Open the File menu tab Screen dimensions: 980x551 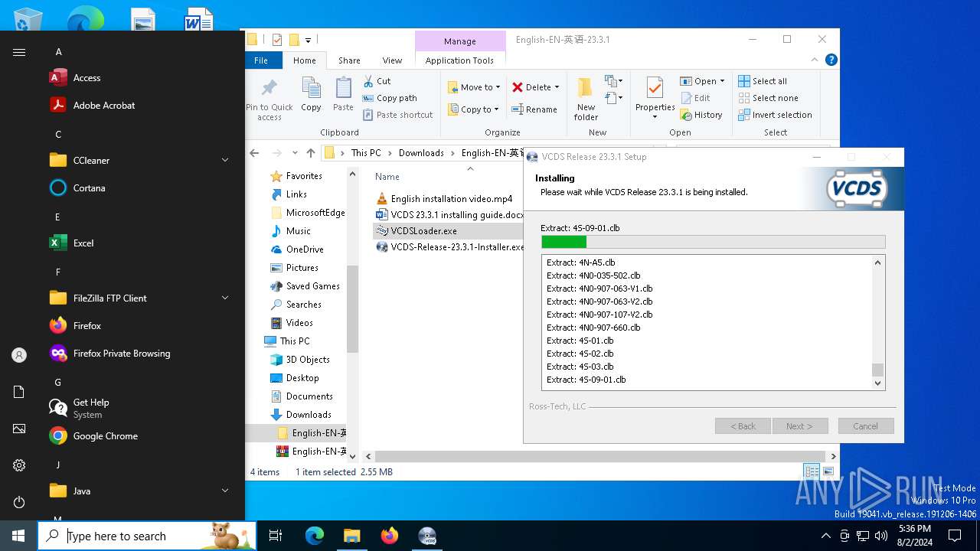(261, 60)
